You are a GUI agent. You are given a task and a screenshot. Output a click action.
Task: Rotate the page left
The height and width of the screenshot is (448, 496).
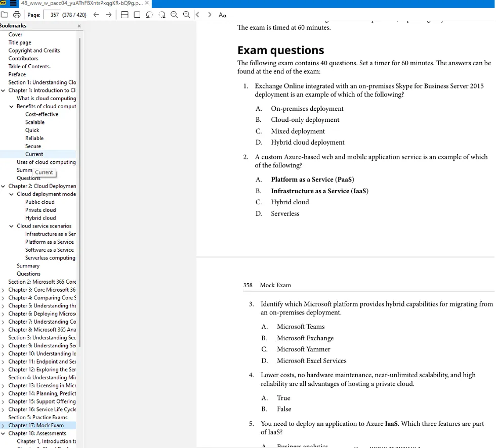click(149, 15)
